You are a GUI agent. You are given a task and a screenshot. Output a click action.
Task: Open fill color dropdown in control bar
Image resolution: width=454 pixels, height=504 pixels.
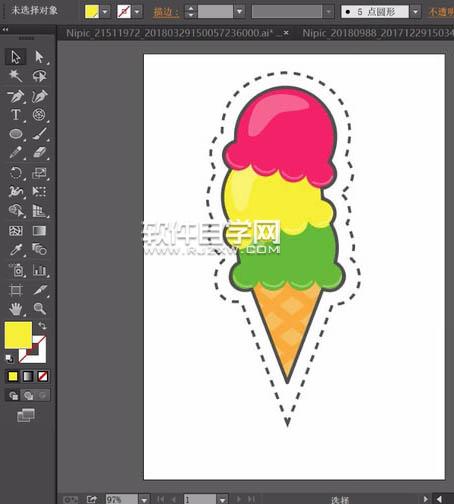[x=105, y=12]
